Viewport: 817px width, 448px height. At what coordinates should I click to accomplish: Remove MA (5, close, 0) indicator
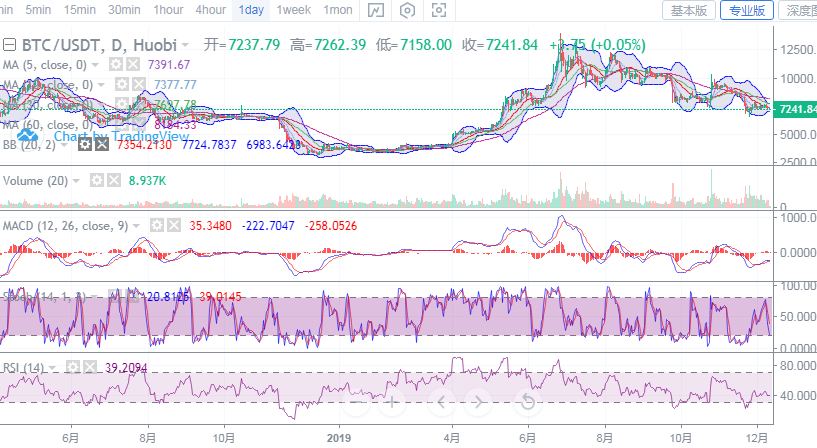pyautogui.click(x=133, y=65)
